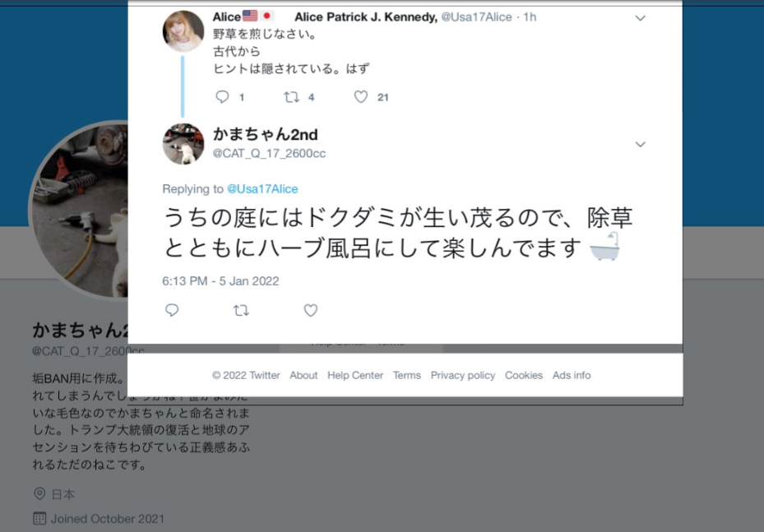Expand options chevron on かまちゃん2nd tweet

tap(641, 144)
